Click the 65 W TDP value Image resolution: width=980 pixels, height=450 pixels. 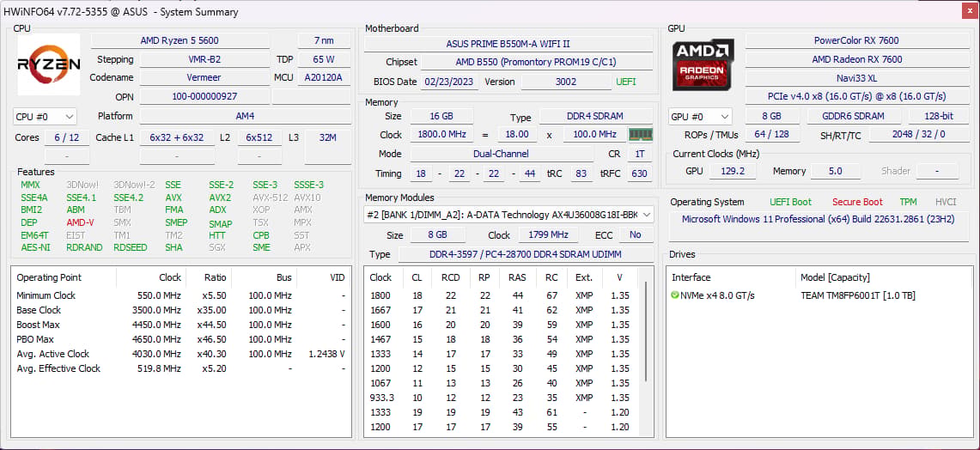[324, 59]
